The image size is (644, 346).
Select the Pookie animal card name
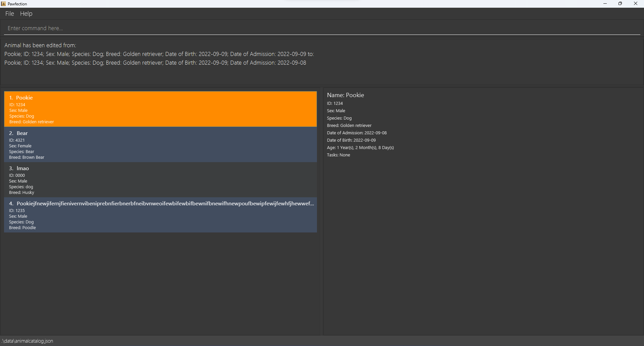click(24, 98)
